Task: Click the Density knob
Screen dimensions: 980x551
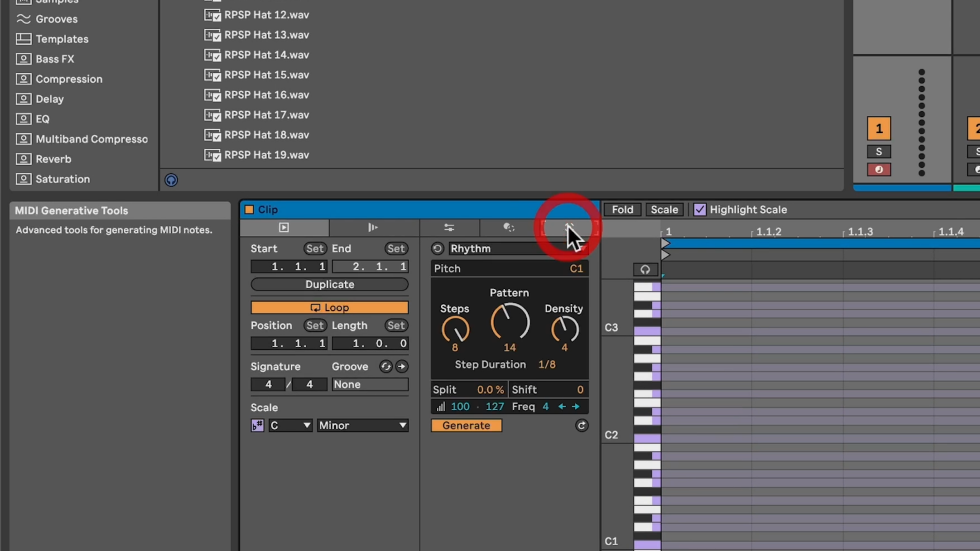Action: 565,330
